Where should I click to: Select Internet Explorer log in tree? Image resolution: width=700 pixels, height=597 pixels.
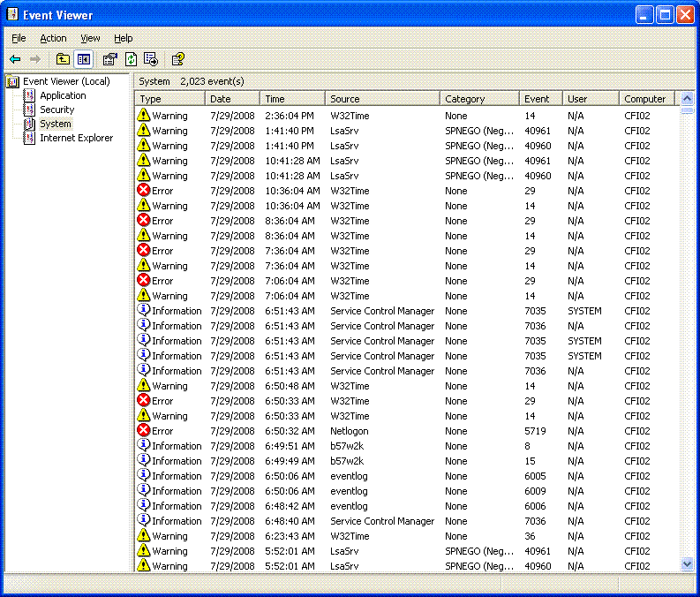point(76,138)
